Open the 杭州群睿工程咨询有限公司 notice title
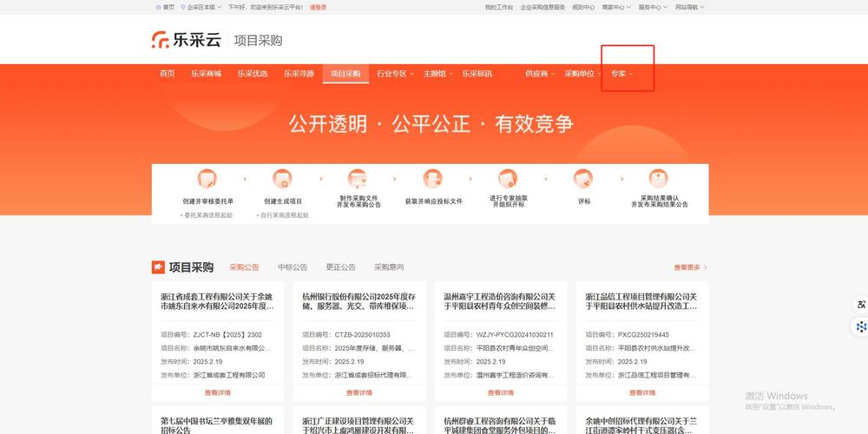Image resolution: width=868 pixels, height=434 pixels. click(x=501, y=425)
